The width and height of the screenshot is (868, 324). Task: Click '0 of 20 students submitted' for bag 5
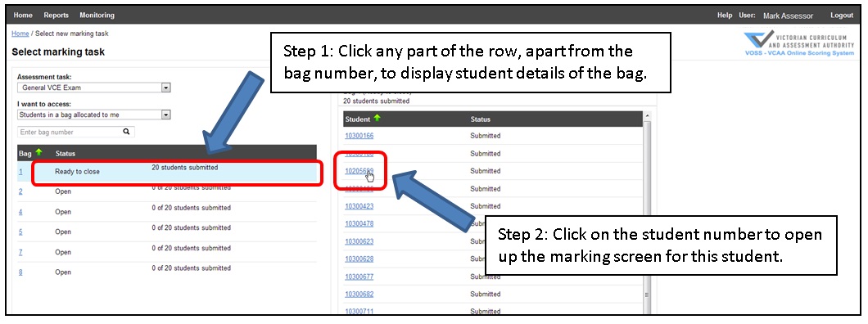click(x=192, y=227)
